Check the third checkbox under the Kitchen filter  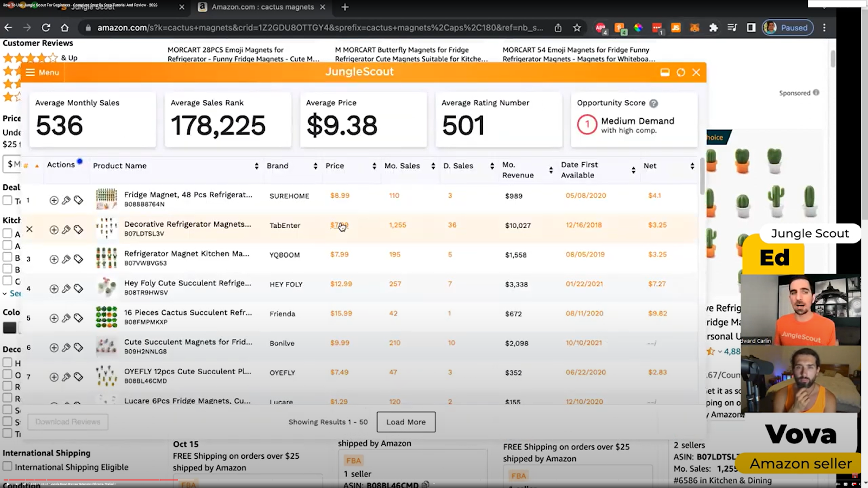[x=7, y=257]
